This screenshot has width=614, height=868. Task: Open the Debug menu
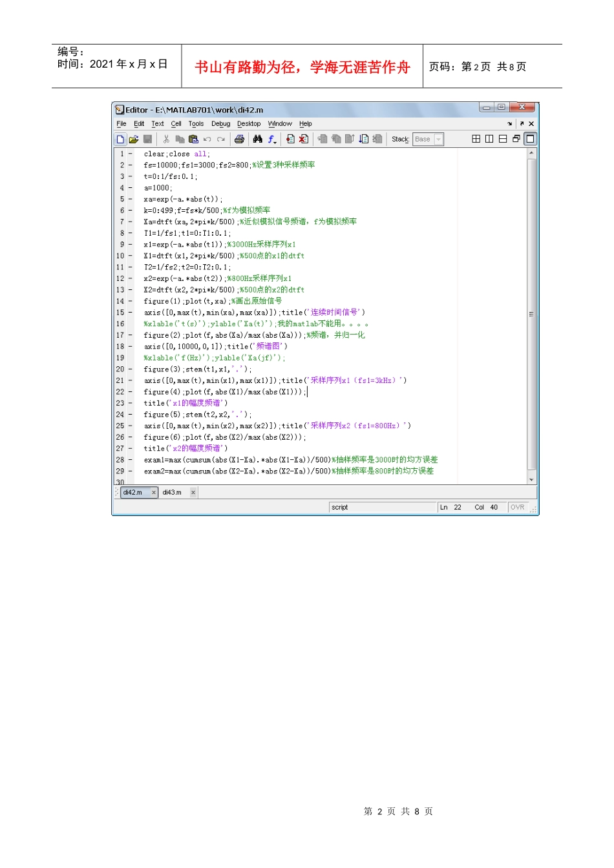click(x=220, y=124)
